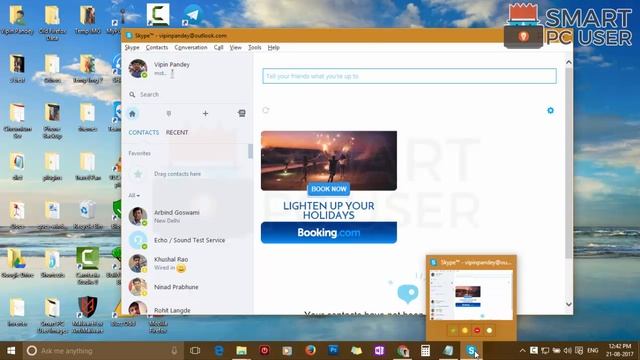This screenshot has height=360, width=640.
Task: Click the scroll-down arrow of feed
Action: 569,304
